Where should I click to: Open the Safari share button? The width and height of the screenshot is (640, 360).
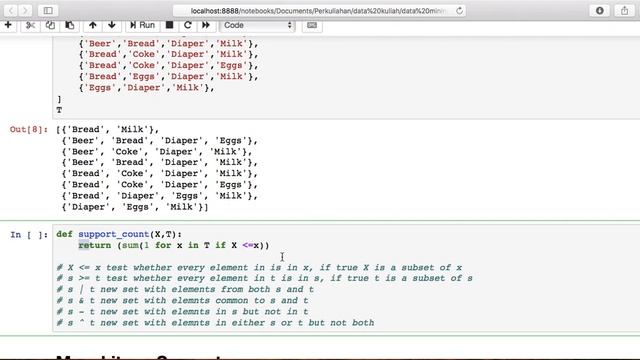(624, 11)
